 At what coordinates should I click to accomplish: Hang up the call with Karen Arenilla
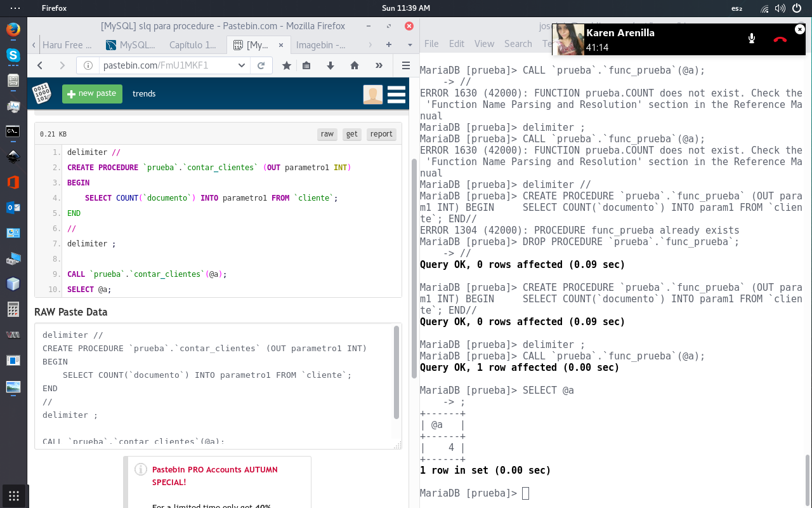click(x=780, y=39)
